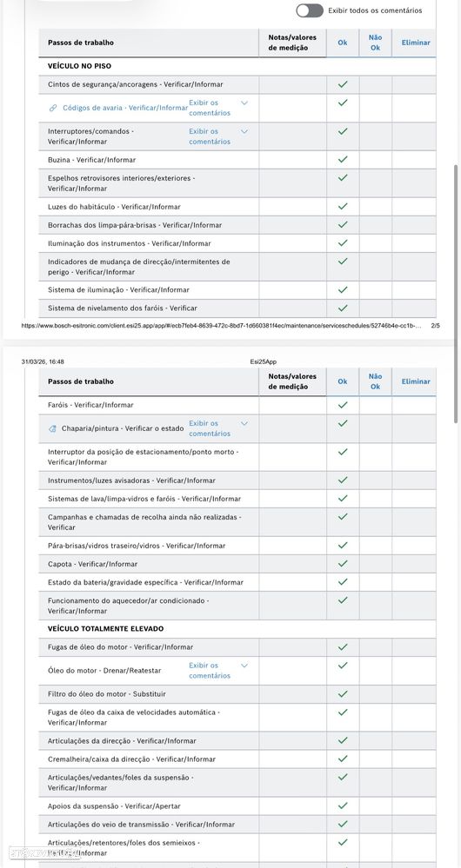The image size is (461, 868).
Task: Mark Não Ok cell for Fugas de óleo do motor
Action: pyautogui.click(x=375, y=646)
